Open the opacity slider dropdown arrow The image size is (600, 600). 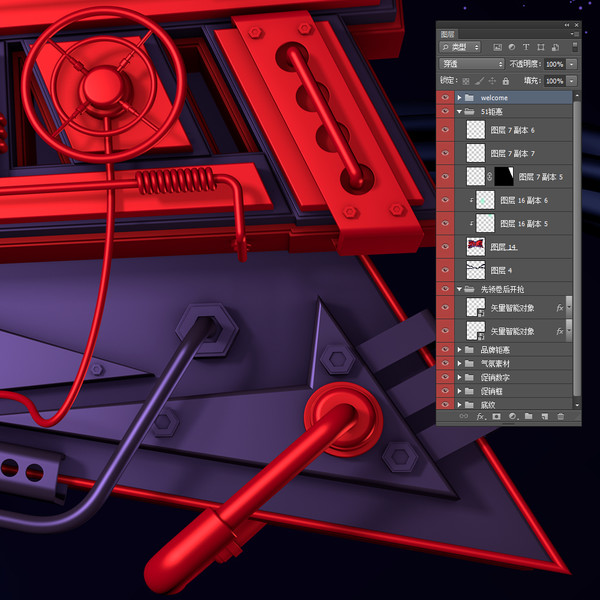click(572, 64)
